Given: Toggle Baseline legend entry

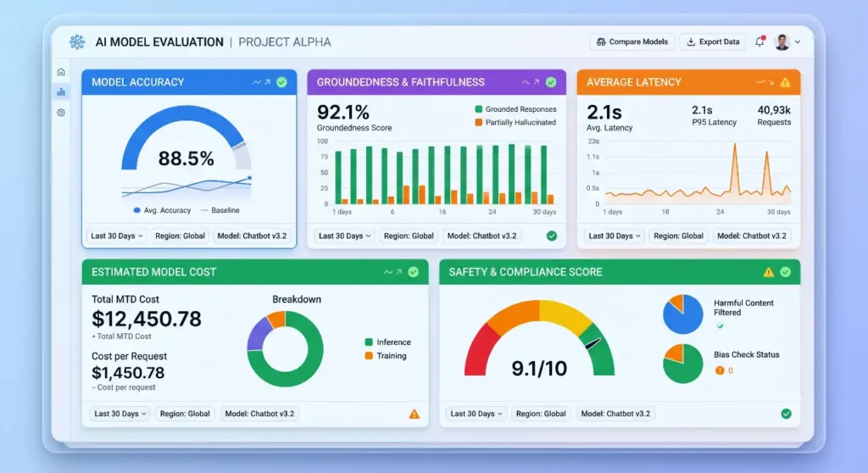Looking at the screenshot, I should [220, 210].
